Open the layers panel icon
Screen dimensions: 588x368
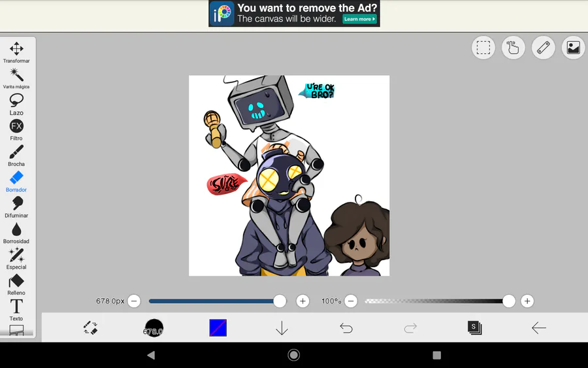pyautogui.click(x=475, y=328)
